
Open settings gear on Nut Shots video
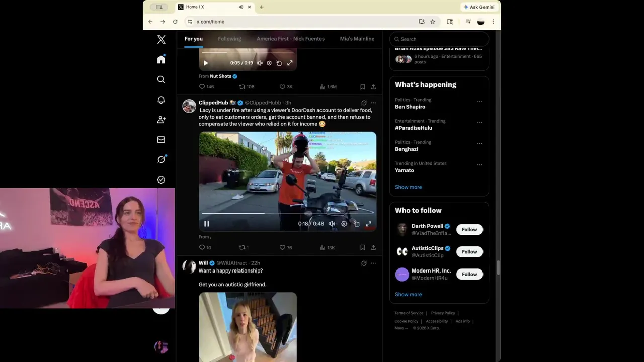(x=269, y=63)
